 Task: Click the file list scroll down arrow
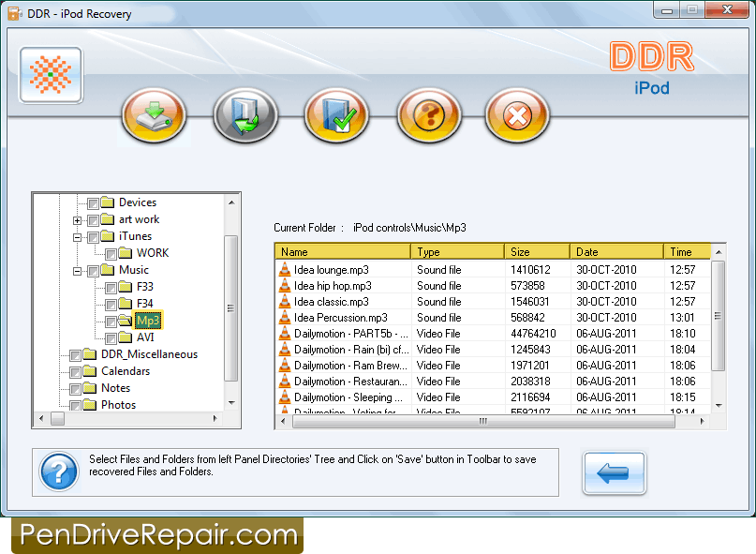719,405
